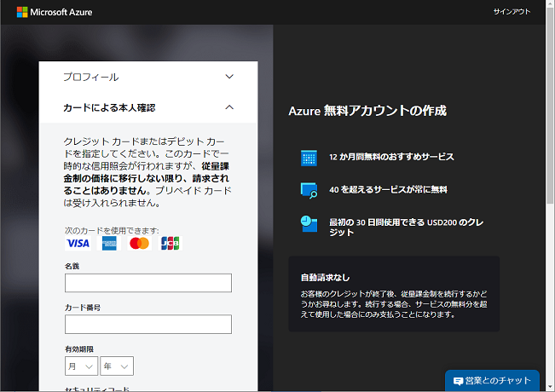Click the VISA card icon
The height and width of the screenshot is (392, 555).
coord(78,244)
